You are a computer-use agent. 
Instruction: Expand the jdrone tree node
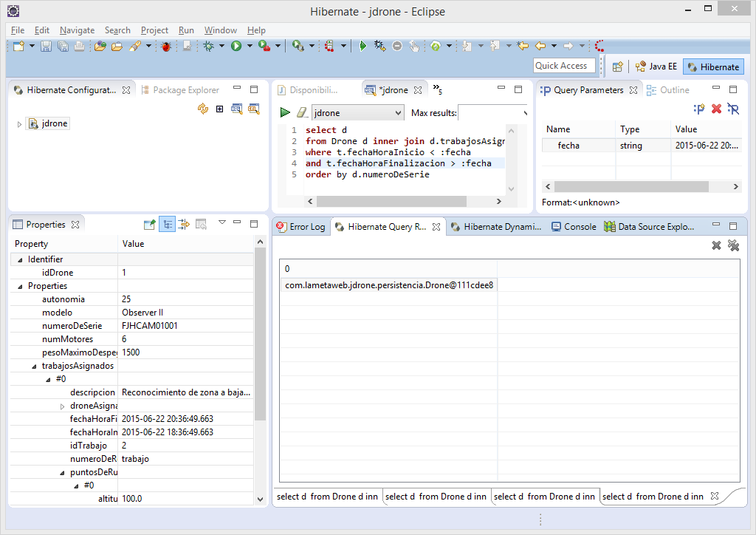pyautogui.click(x=19, y=124)
